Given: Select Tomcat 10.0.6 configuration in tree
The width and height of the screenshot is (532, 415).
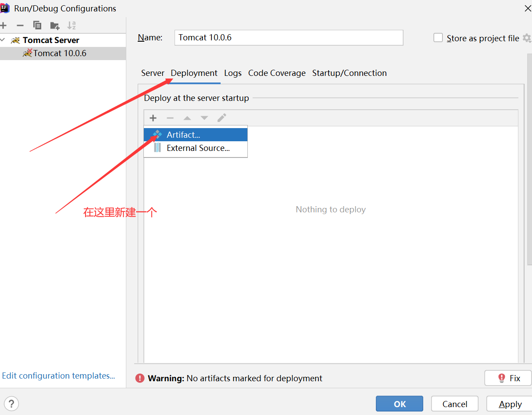Looking at the screenshot, I should pyautogui.click(x=63, y=54).
